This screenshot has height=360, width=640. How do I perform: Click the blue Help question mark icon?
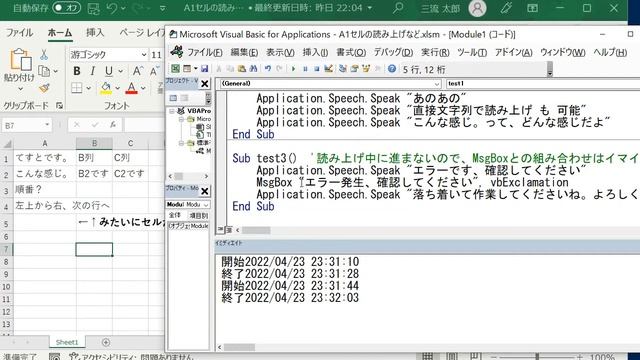coord(392,69)
